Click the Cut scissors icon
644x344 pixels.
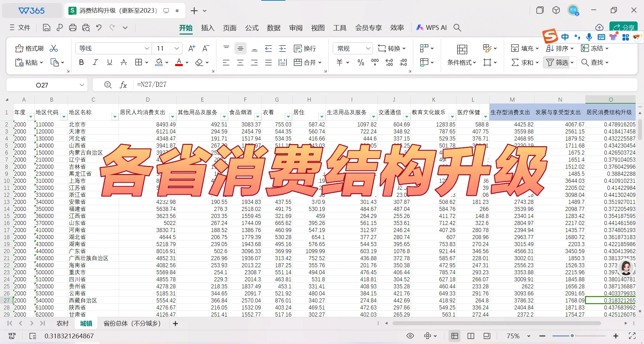coord(54,49)
